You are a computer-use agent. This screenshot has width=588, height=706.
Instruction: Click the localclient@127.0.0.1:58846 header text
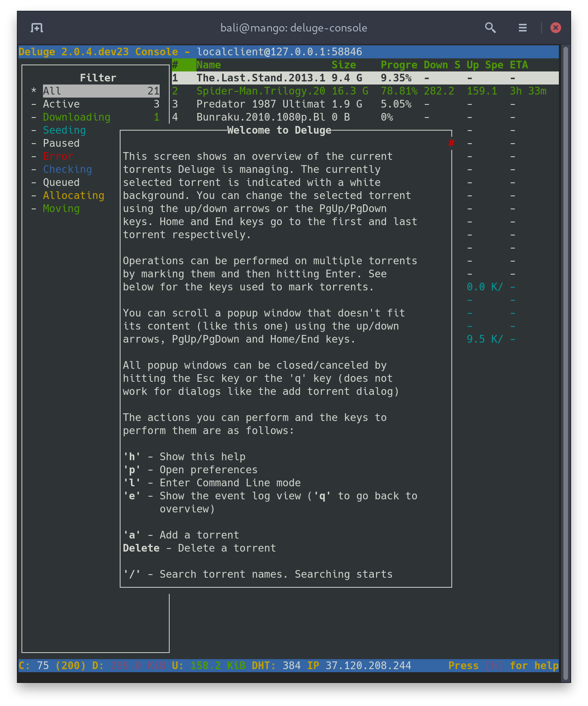[x=279, y=52]
